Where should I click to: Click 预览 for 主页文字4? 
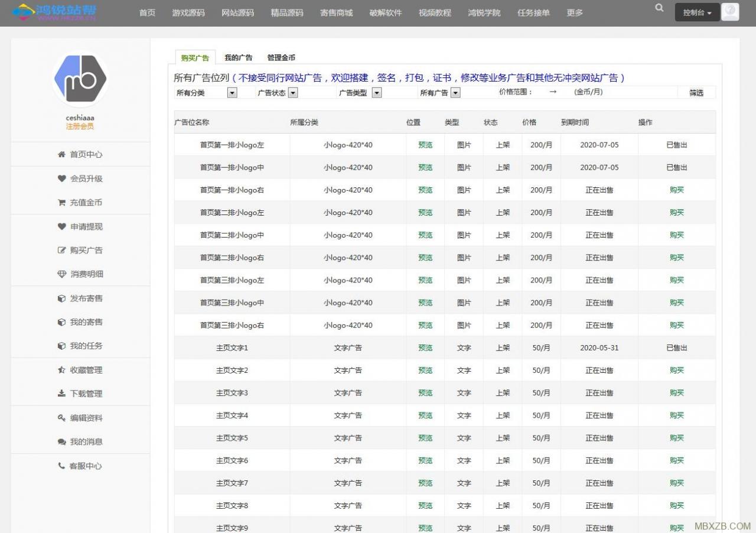click(x=425, y=415)
